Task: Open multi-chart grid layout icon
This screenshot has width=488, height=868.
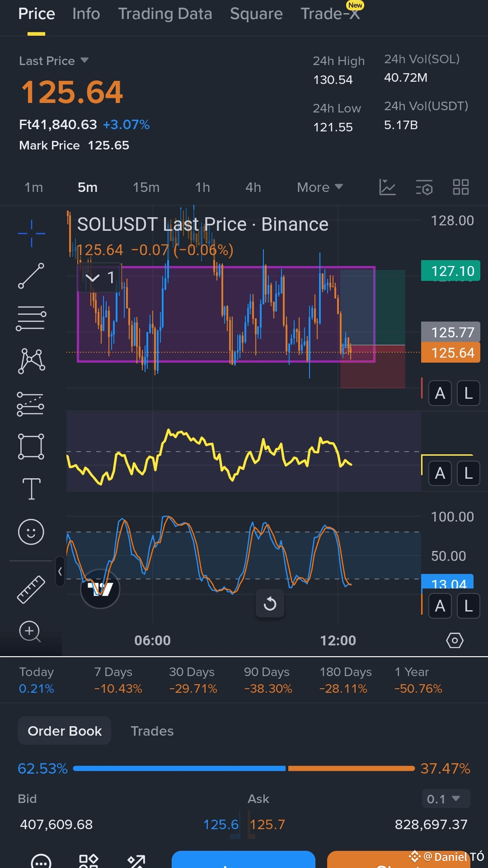Action: point(461,187)
